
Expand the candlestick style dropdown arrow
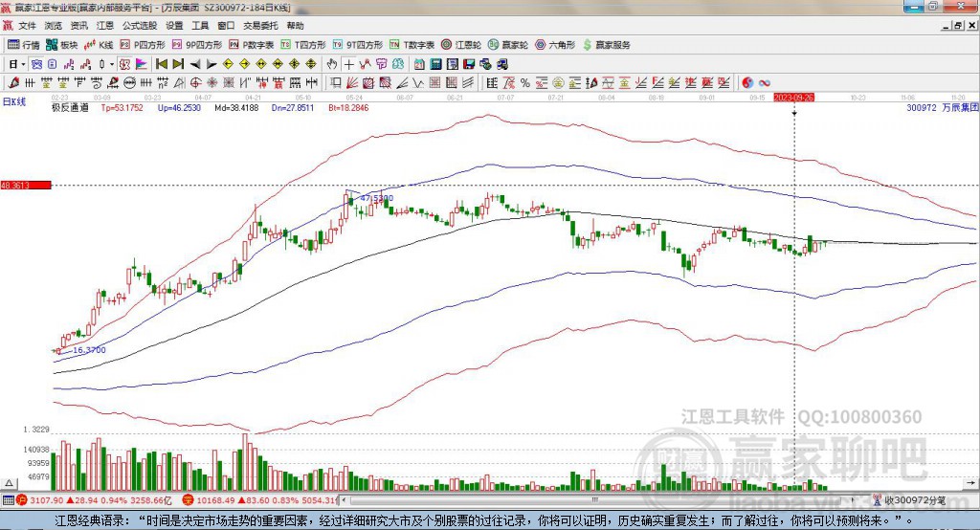[x=112, y=64]
